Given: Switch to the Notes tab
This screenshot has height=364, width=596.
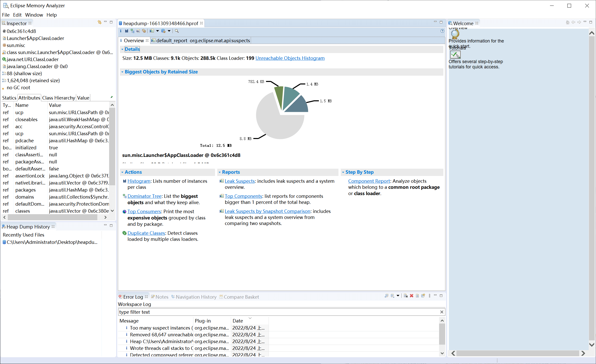Looking at the screenshot, I should [x=160, y=297].
